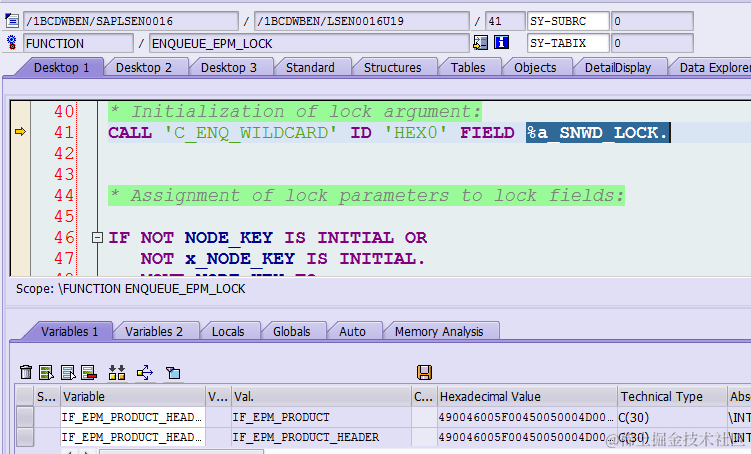Click the blue dashed-arrow toolbar icon
751x454 pixels.
(145, 372)
